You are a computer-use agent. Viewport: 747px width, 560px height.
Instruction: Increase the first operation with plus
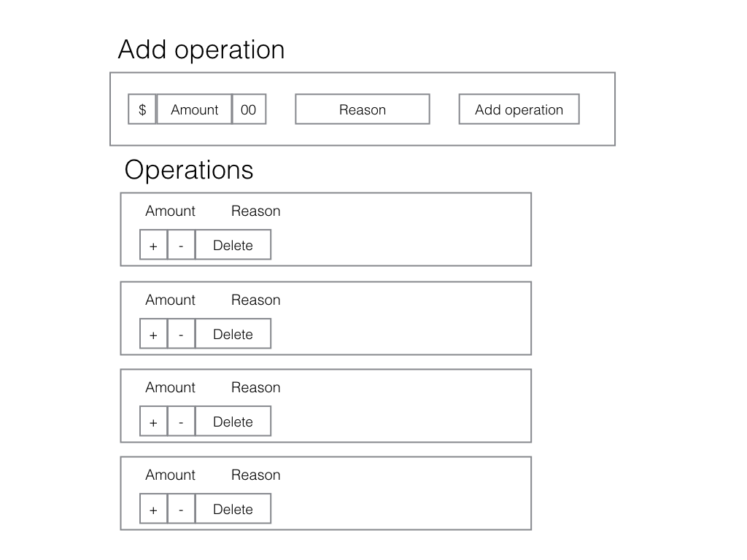point(153,245)
